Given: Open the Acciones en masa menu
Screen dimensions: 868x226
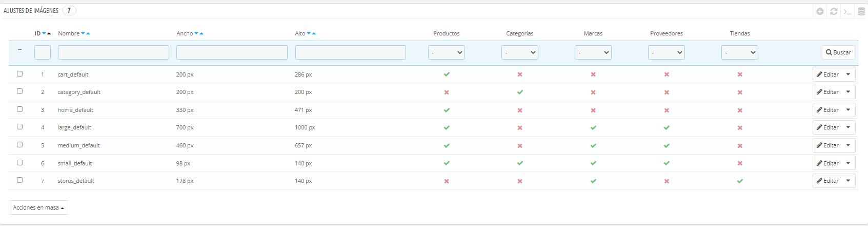Looking at the screenshot, I should tap(38, 208).
